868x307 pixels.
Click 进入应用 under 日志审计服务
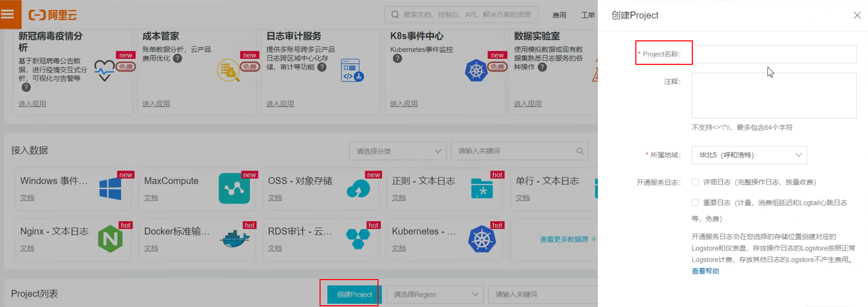click(x=280, y=103)
